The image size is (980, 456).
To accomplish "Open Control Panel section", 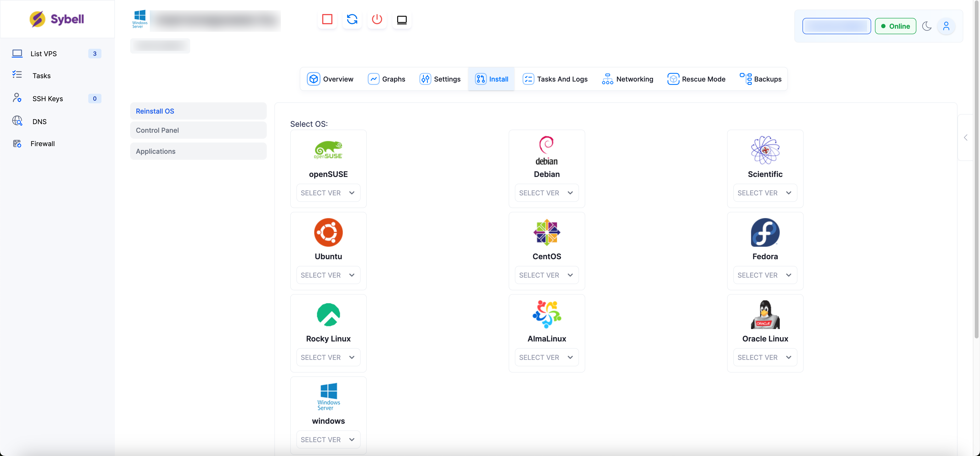I will pos(198,130).
